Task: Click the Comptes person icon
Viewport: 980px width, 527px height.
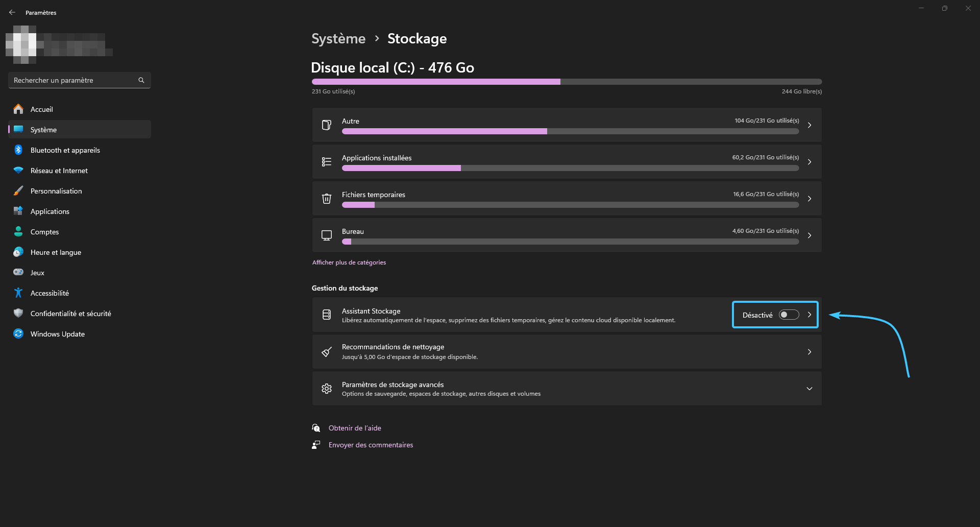Action: pyautogui.click(x=18, y=231)
